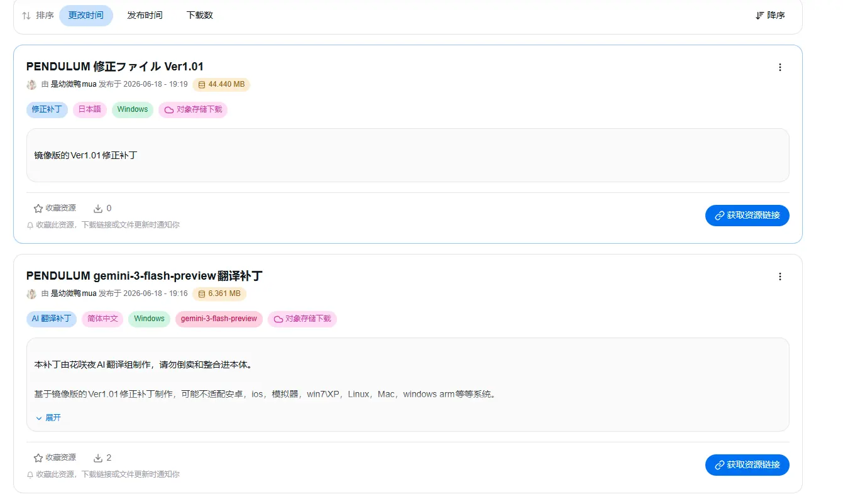Click the 44.440 MB size badge
Screen dimensions: 843x504
[221, 84]
